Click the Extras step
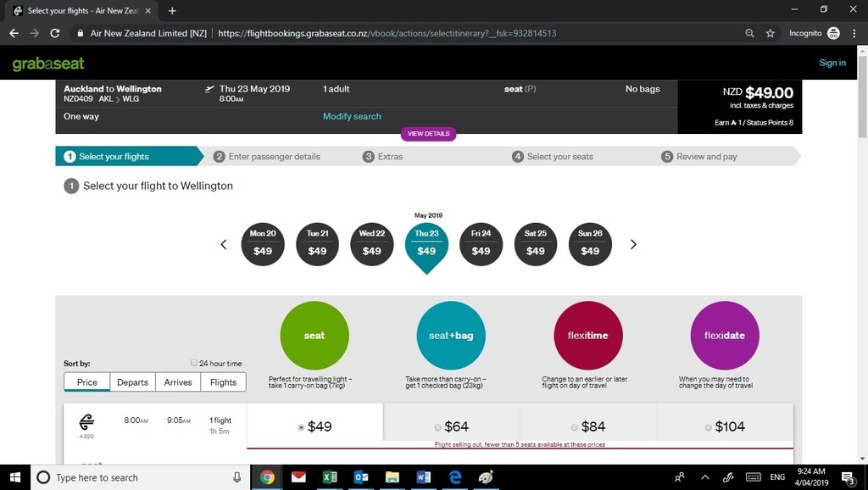The image size is (868, 490). pyautogui.click(x=382, y=157)
